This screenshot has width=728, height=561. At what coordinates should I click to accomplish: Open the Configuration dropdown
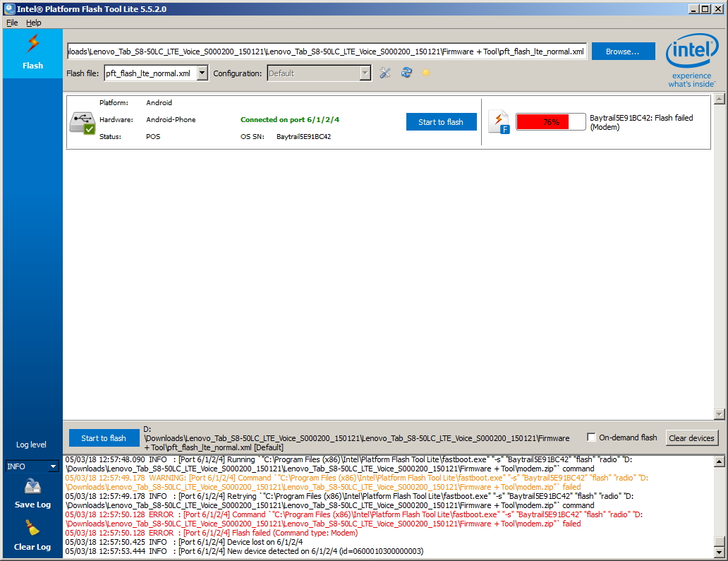click(365, 73)
